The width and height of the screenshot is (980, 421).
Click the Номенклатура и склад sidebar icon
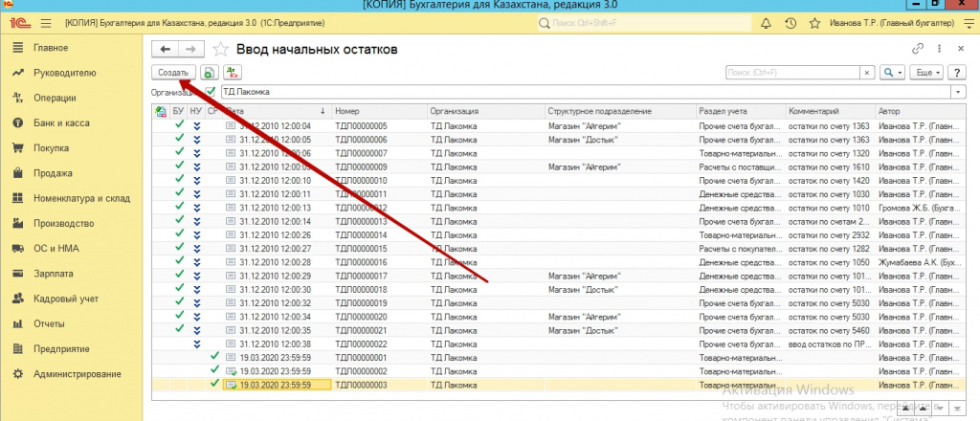18,198
